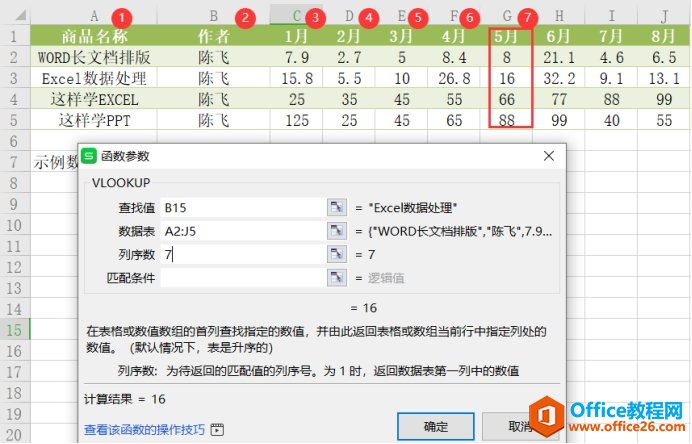Screen dimensions: 692x444
Task: Select row 10 header
Action: [15, 225]
